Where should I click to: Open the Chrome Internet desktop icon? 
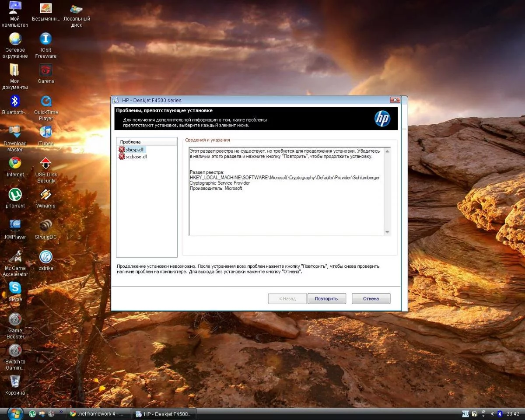(x=15, y=167)
